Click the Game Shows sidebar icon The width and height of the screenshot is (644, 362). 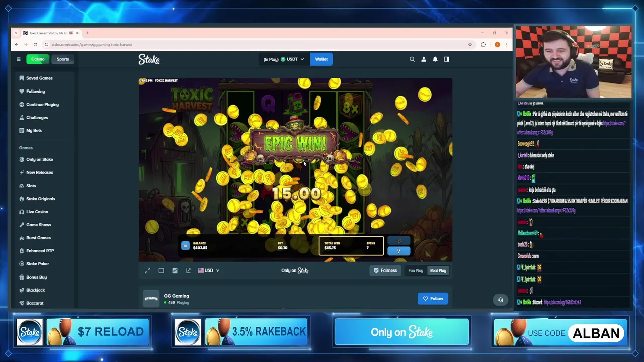click(22, 225)
